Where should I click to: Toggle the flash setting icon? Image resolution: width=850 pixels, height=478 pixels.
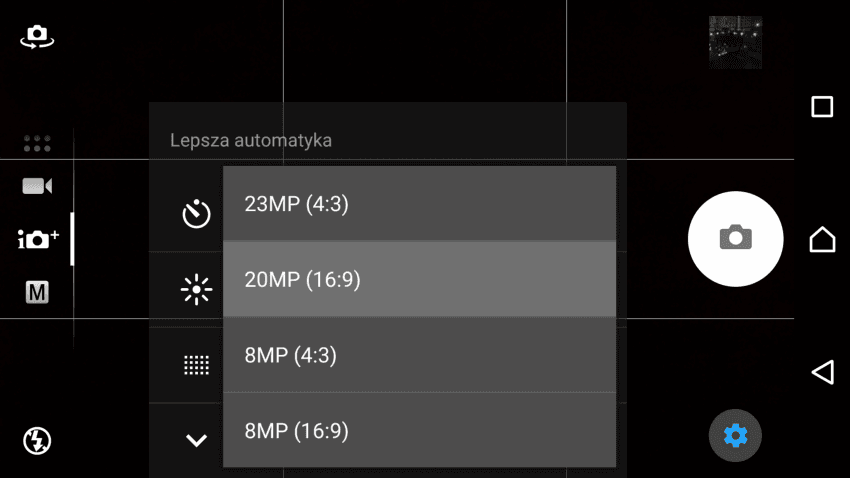(x=37, y=440)
